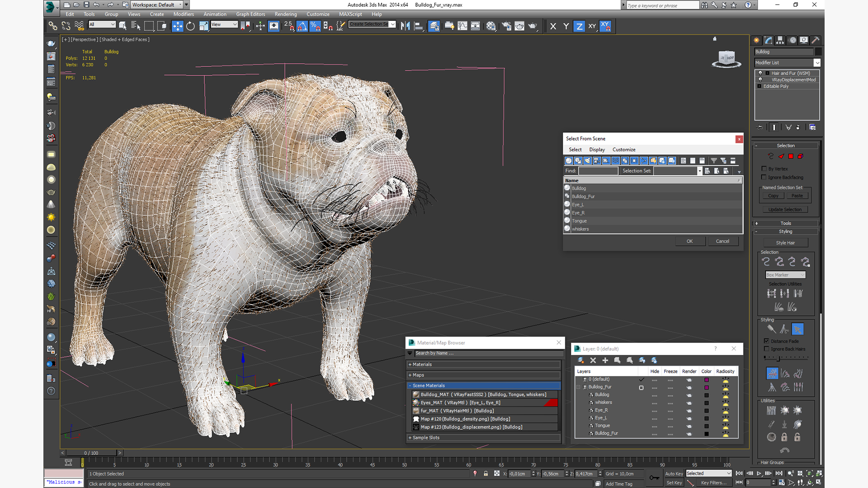Restrict to Z axis constraint
The image size is (868, 488).
579,26
